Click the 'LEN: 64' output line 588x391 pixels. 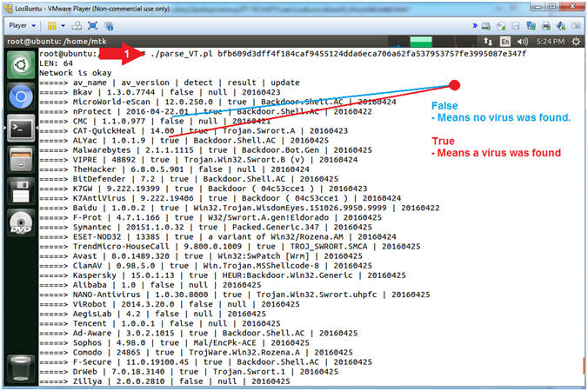pyautogui.click(x=56, y=63)
